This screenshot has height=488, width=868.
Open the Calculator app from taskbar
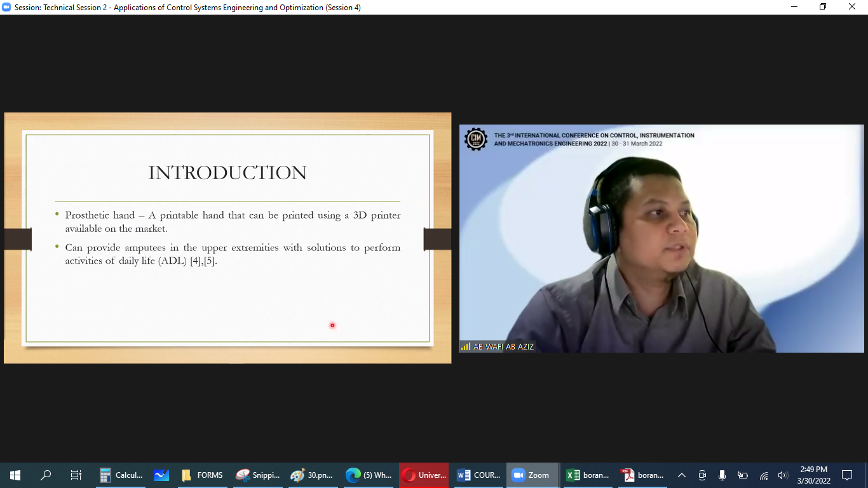click(122, 475)
